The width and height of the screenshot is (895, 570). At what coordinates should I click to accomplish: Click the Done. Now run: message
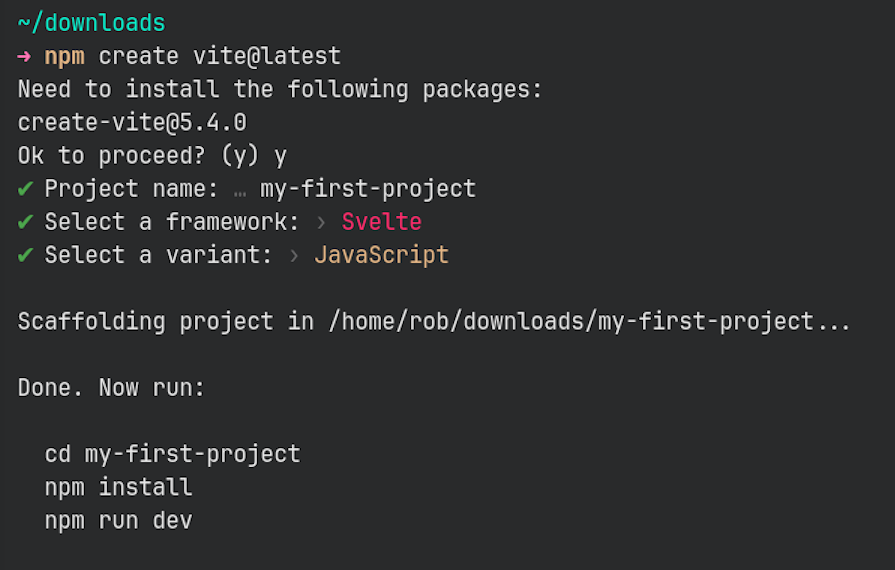tap(111, 387)
